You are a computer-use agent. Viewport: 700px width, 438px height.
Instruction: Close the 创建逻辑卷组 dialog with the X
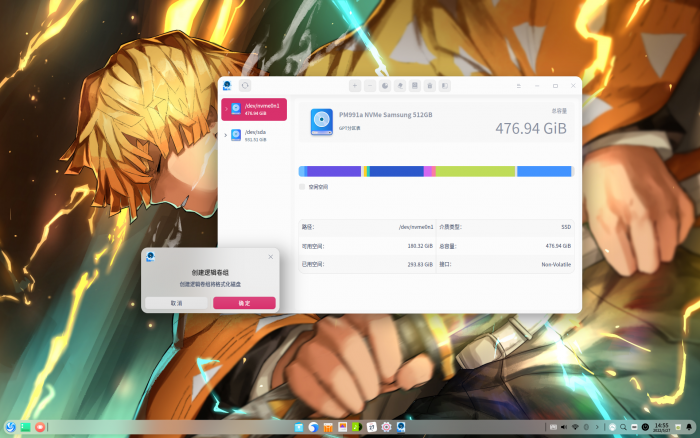(x=270, y=257)
